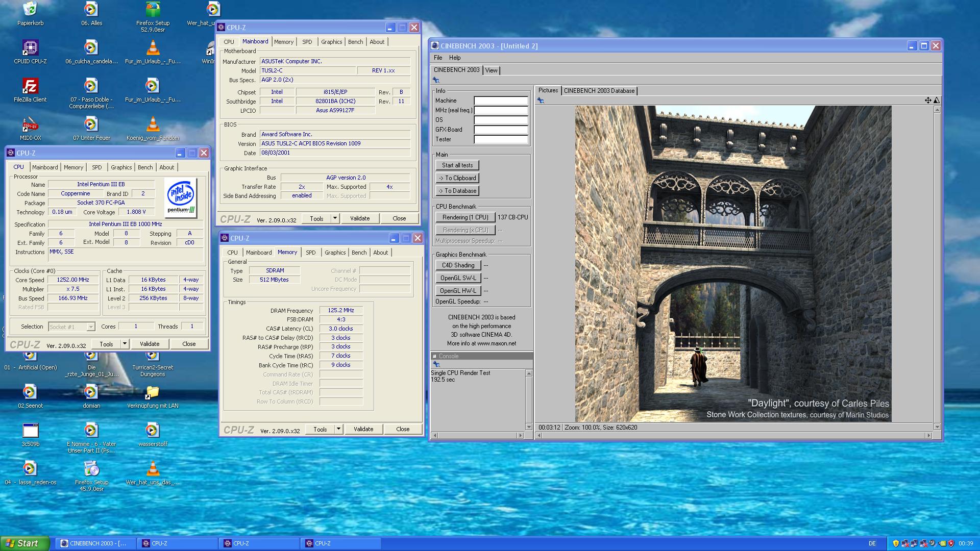
Task: Click the red shield alert tray icon
Action: coord(951,543)
